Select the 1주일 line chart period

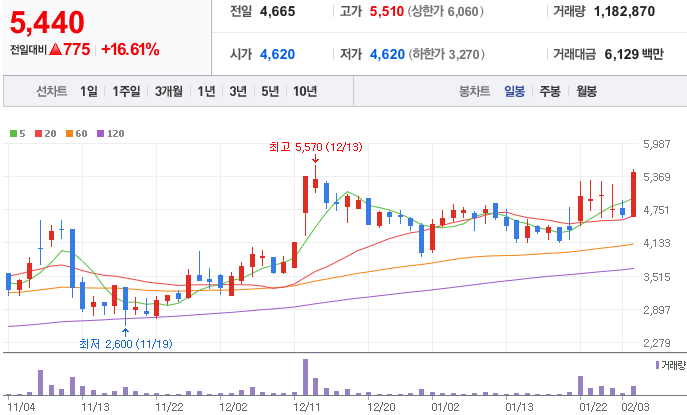[126, 91]
